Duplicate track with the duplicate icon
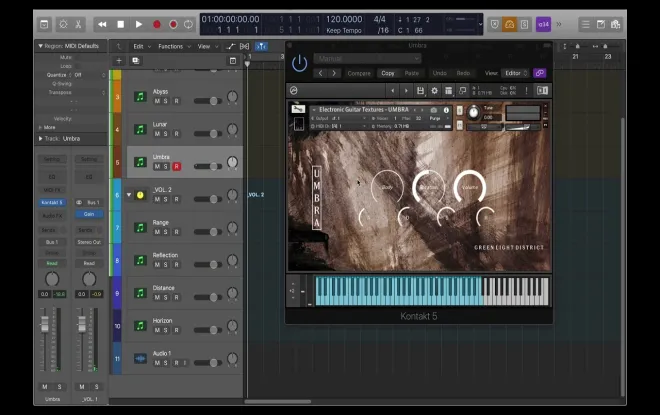This screenshot has height=415, width=660. coord(136,61)
